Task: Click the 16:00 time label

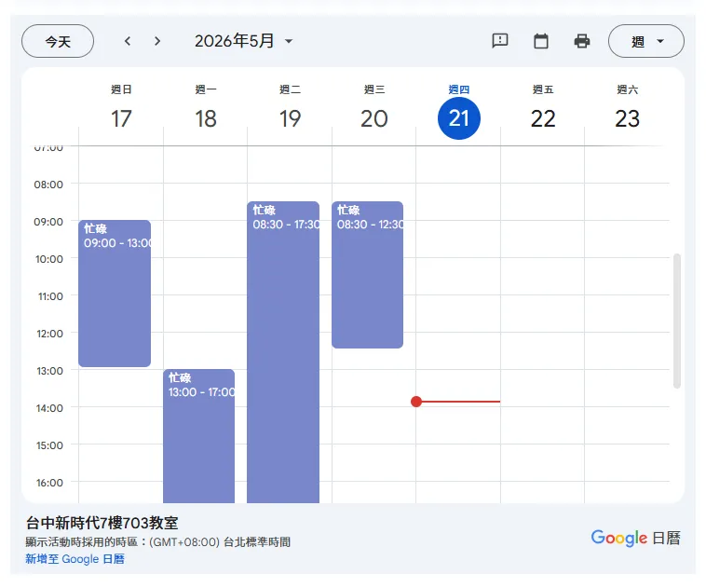Action: 49,483
